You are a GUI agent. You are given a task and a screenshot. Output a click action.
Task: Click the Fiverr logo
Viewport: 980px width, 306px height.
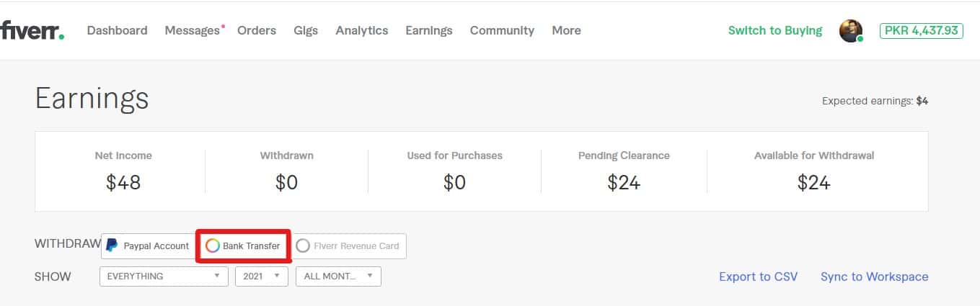click(32, 30)
